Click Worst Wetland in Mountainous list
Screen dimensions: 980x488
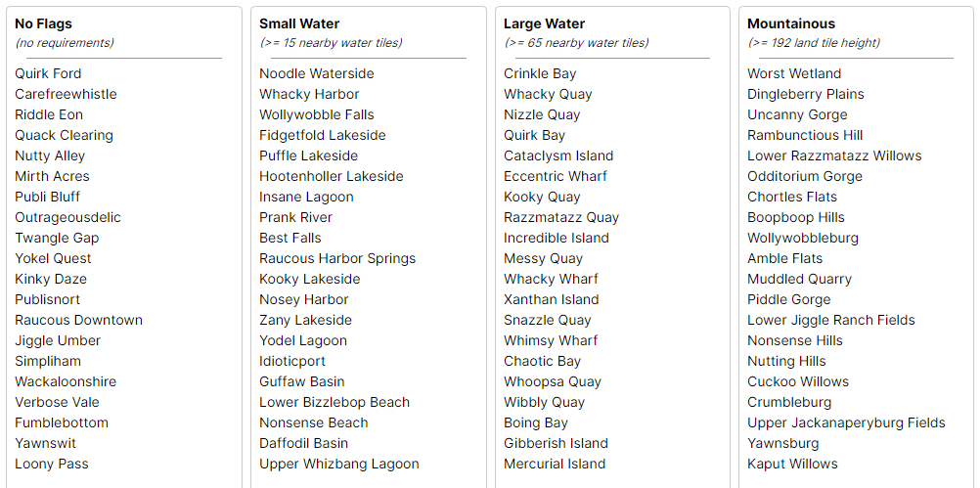point(794,73)
